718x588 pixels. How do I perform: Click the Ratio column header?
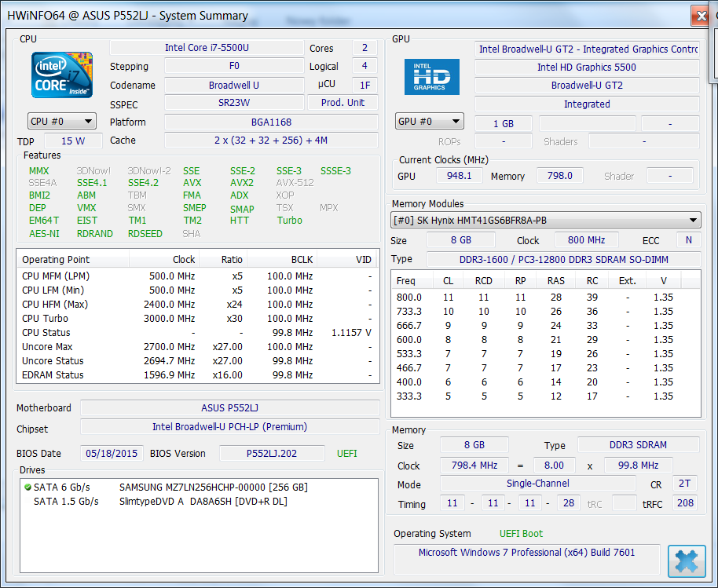coord(223,259)
